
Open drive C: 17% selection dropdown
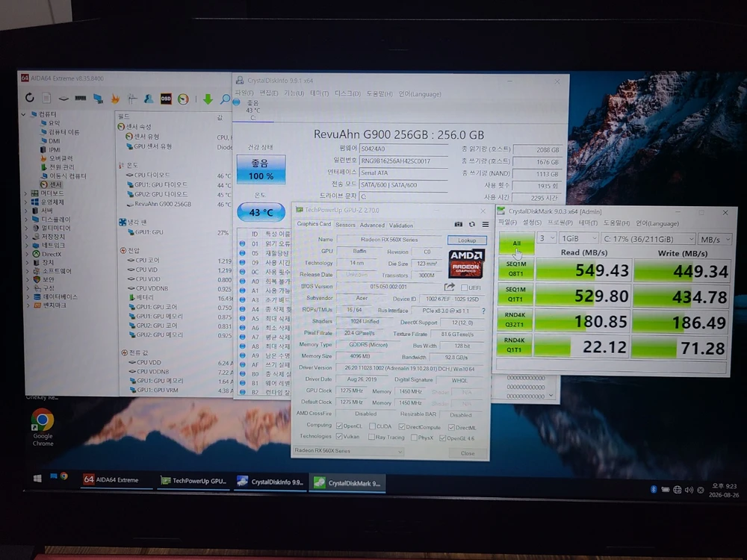[648, 239]
